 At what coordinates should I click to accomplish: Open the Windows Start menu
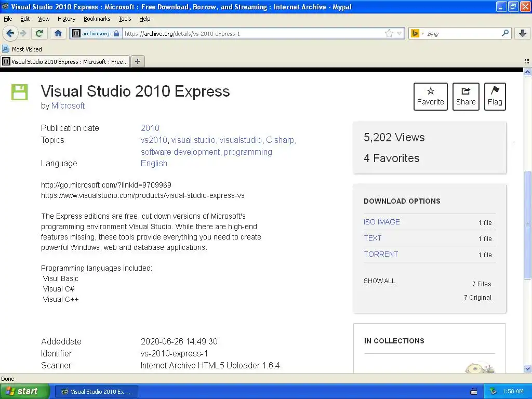tap(24, 391)
